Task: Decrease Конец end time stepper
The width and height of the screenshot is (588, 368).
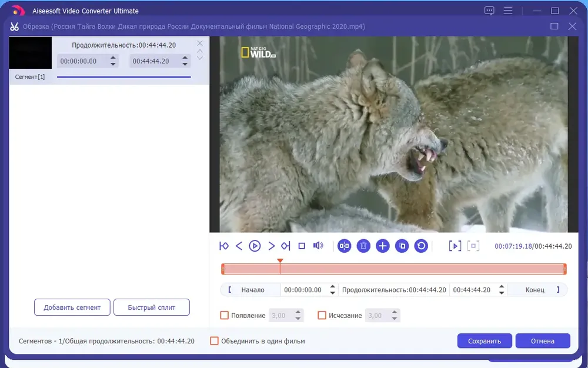Action: pos(502,293)
